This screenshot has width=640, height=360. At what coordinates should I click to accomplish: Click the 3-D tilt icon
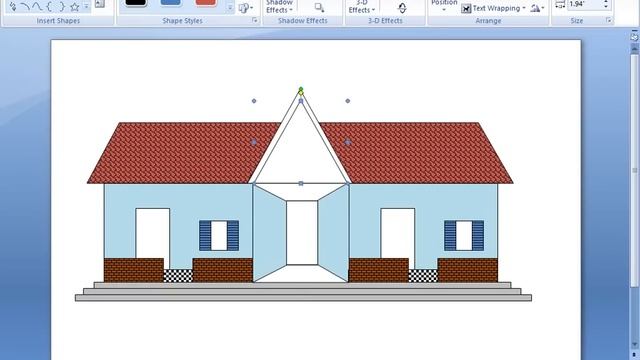click(402, 7)
